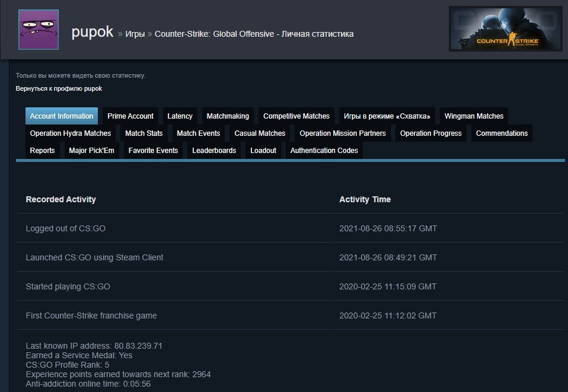
Task: Open the Casual Matches tab
Action: (x=260, y=133)
